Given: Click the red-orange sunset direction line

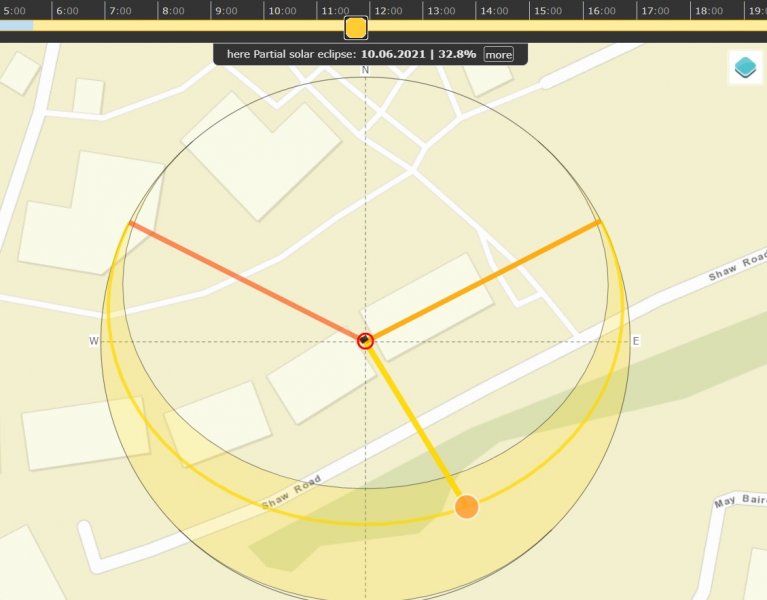Looking at the screenshot, I should click(x=245, y=280).
